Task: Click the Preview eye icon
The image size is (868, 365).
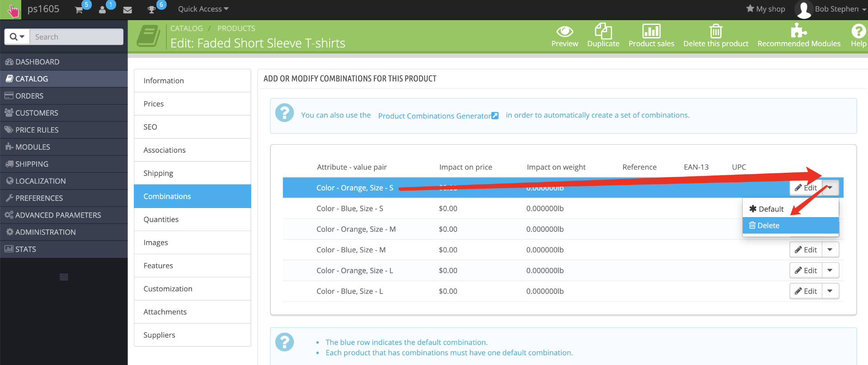Action: click(565, 31)
